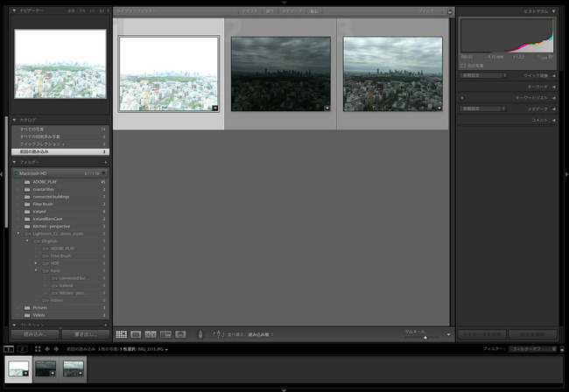Click plus icon in キーワードリスト panel
The image size is (569, 392).
pos(462,98)
